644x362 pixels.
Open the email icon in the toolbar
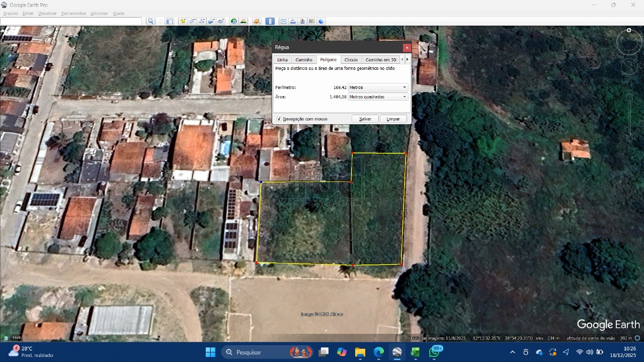click(283, 21)
